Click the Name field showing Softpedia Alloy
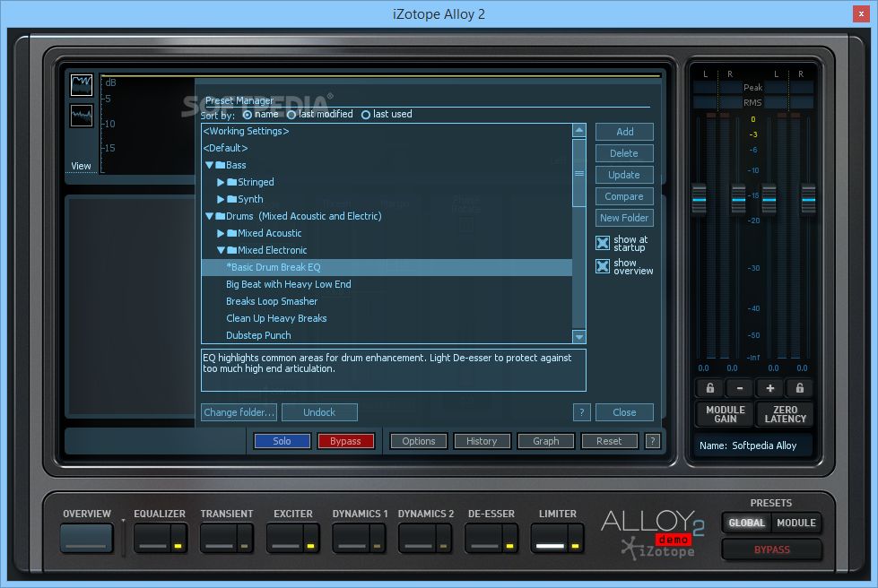 coord(753,445)
